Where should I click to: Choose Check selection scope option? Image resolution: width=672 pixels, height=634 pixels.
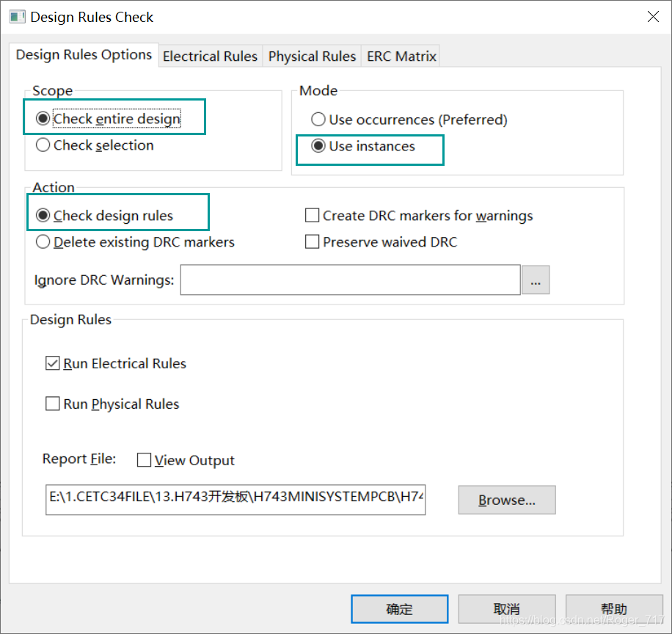point(43,145)
